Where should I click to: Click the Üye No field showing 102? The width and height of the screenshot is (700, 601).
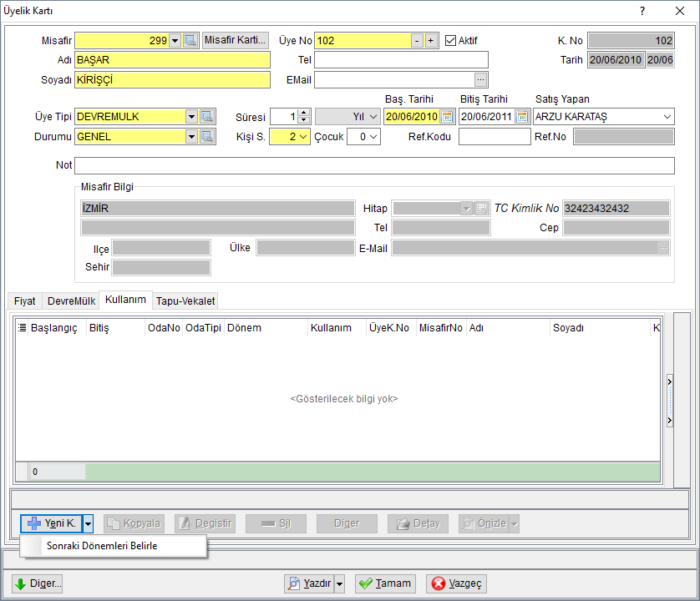tap(363, 41)
